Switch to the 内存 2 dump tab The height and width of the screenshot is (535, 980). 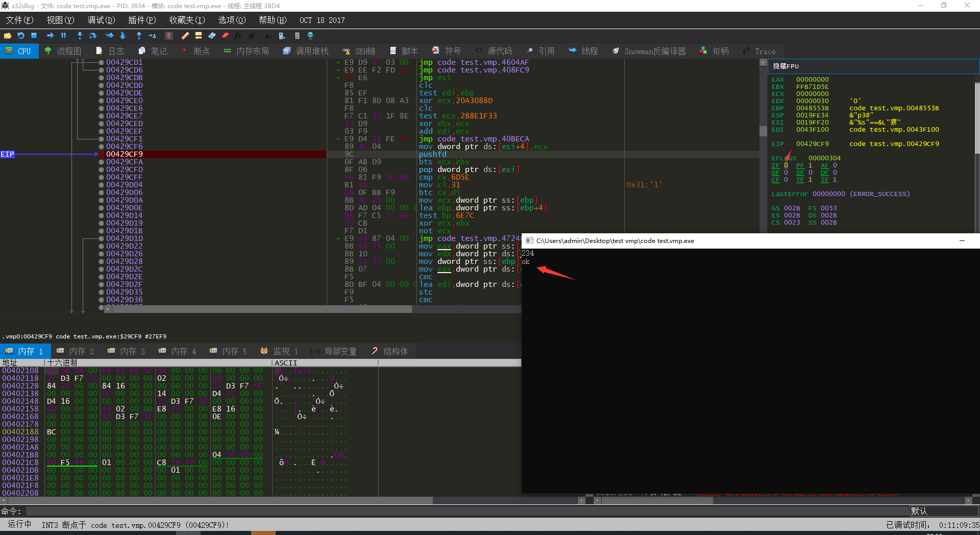tap(76, 351)
